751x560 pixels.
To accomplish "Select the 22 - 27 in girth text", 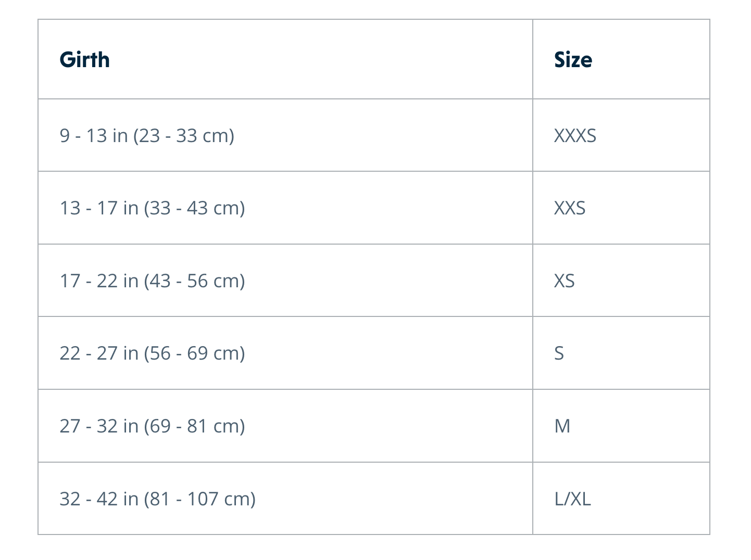I will [x=99, y=353].
